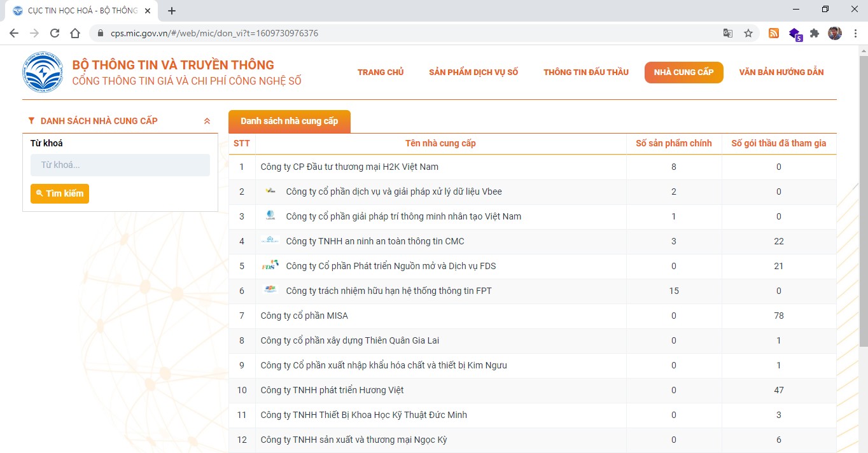The height and width of the screenshot is (453, 868).
Task: Open Công ty Cổ phần Phát triển Nguồn mở FDS
Action: [x=391, y=266]
